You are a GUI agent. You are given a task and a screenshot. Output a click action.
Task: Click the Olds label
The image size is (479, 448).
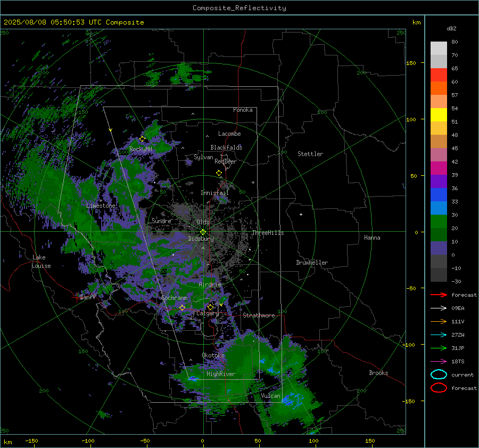tap(203, 222)
